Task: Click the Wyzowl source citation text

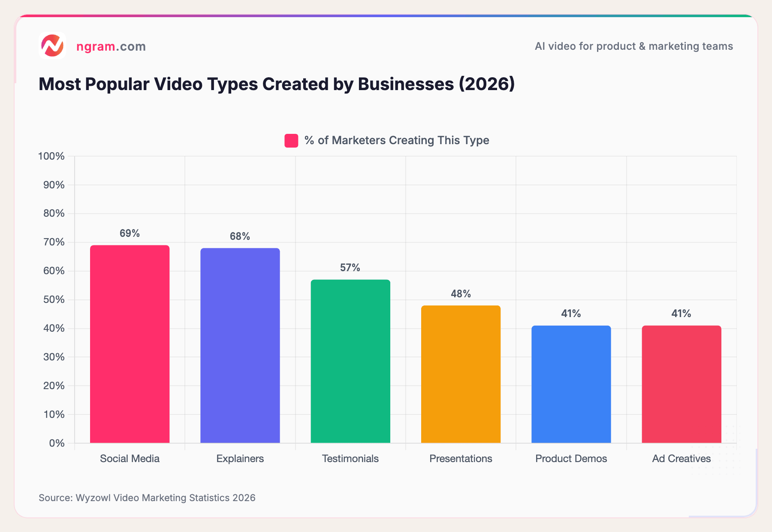Action: coord(147,498)
